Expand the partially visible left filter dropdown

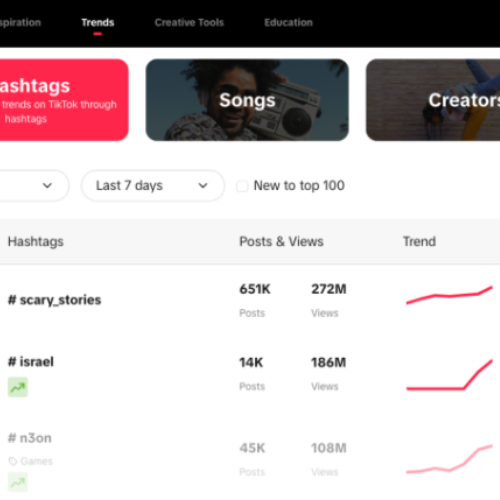pyautogui.click(x=33, y=186)
